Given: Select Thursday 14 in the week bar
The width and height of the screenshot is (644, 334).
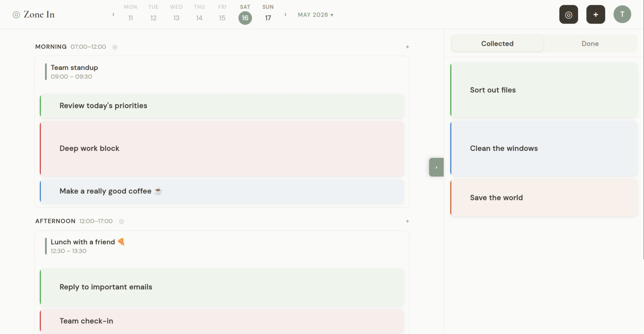Looking at the screenshot, I should pyautogui.click(x=199, y=13).
